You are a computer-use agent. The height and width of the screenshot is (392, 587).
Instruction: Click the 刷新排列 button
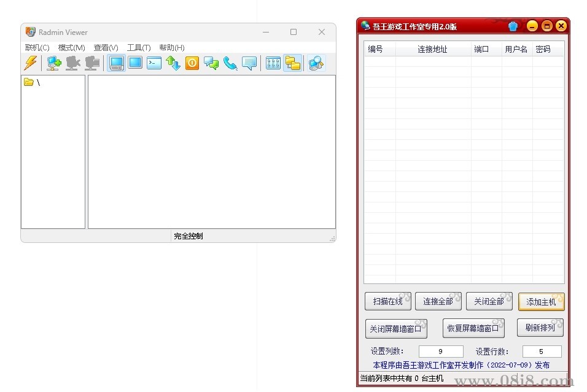tap(540, 328)
